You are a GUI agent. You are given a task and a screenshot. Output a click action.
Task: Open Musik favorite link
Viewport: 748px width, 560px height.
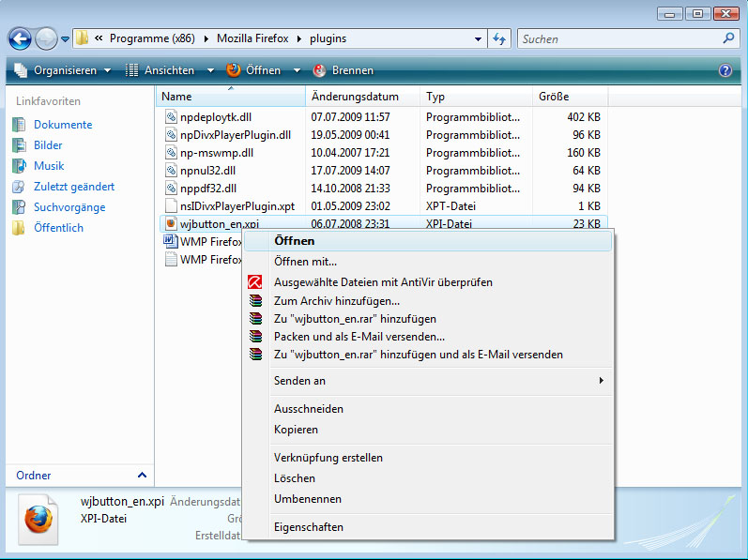49,166
